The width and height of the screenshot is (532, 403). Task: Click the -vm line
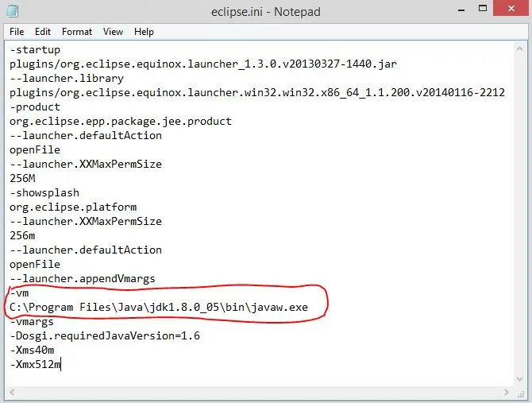tap(19, 293)
